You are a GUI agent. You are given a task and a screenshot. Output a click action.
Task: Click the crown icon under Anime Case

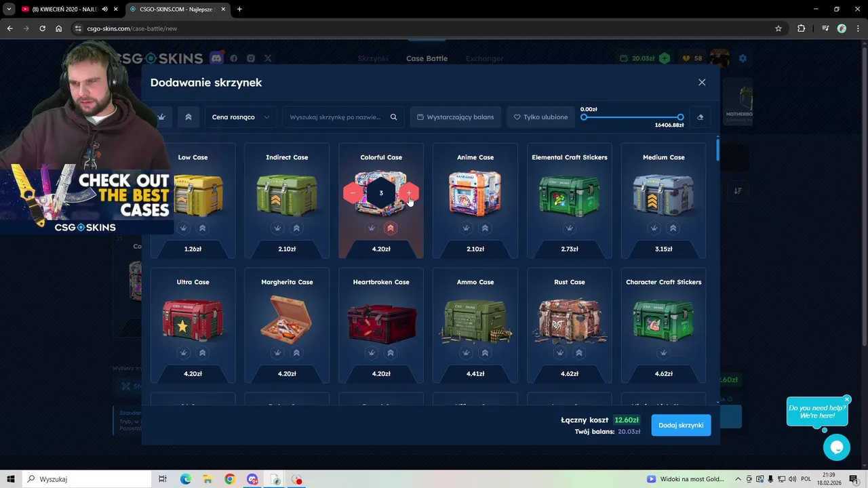(x=466, y=228)
